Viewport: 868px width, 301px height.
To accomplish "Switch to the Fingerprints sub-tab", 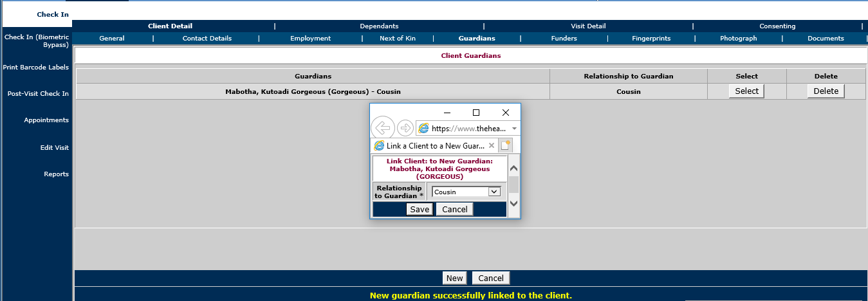I will coord(651,39).
